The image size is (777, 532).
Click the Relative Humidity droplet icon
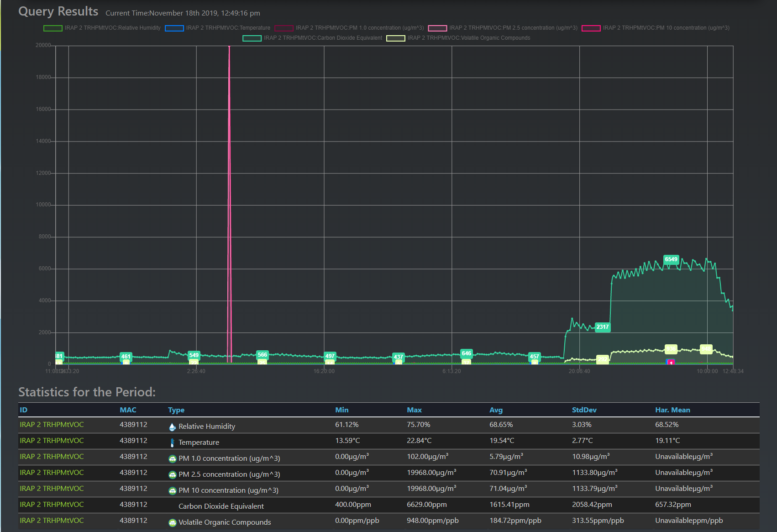point(172,427)
